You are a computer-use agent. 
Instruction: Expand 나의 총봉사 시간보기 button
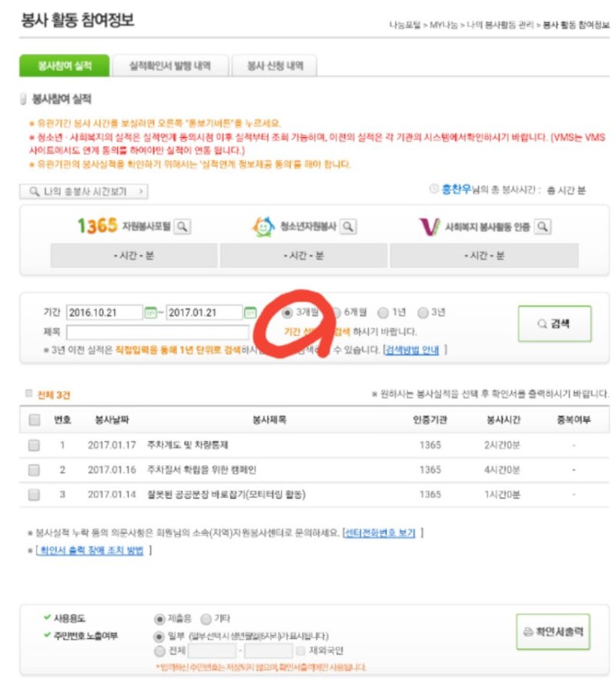coord(84,191)
